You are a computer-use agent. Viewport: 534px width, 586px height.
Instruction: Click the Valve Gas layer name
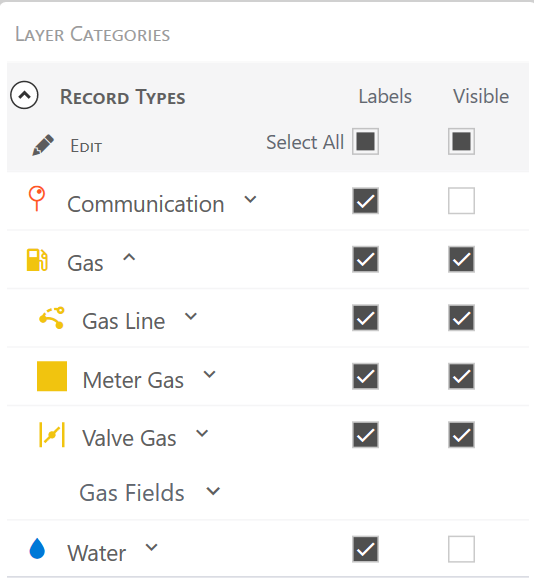[129, 438]
